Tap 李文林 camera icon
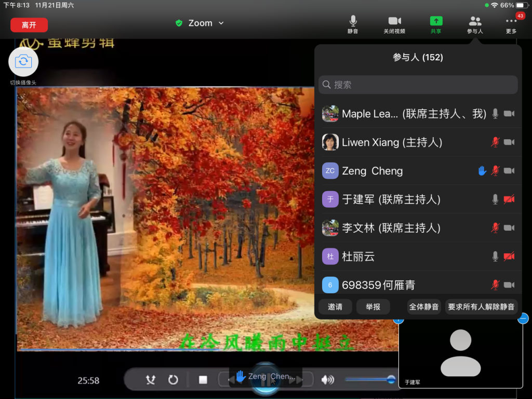 pos(509,228)
